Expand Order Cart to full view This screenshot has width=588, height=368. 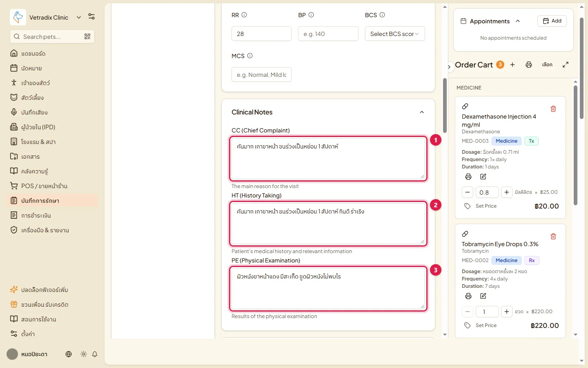click(566, 65)
